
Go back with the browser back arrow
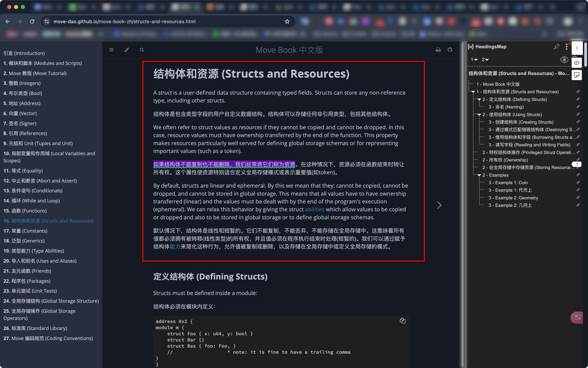coord(8,21)
